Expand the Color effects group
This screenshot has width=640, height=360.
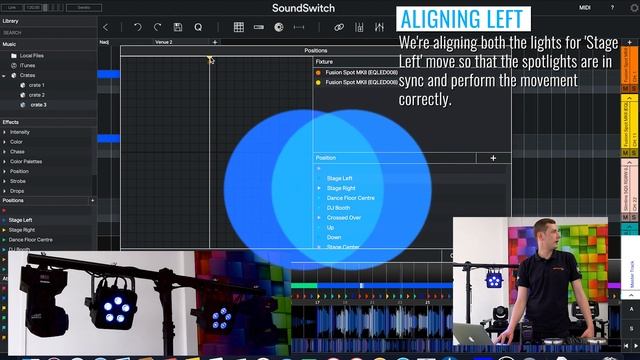[x=4, y=142]
